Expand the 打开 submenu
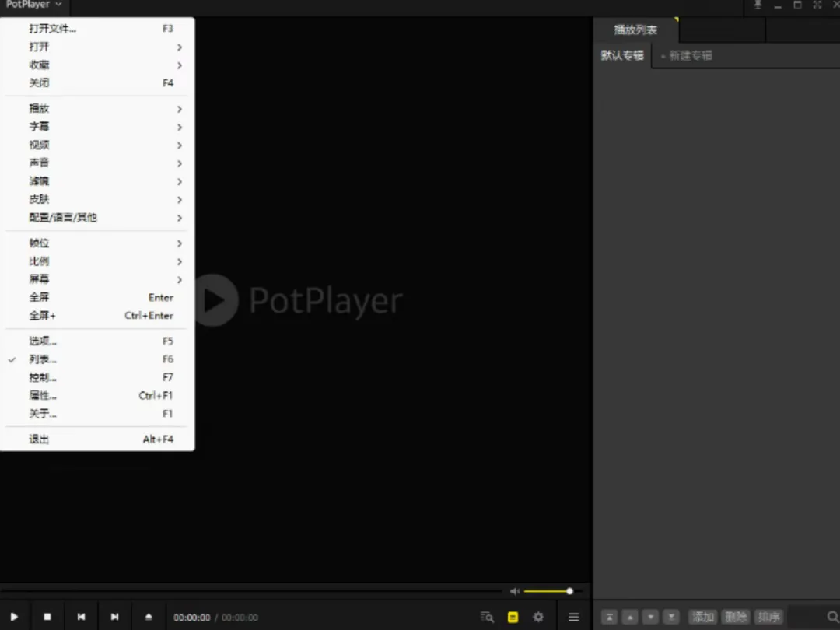This screenshot has height=630, width=840. [x=97, y=47]
